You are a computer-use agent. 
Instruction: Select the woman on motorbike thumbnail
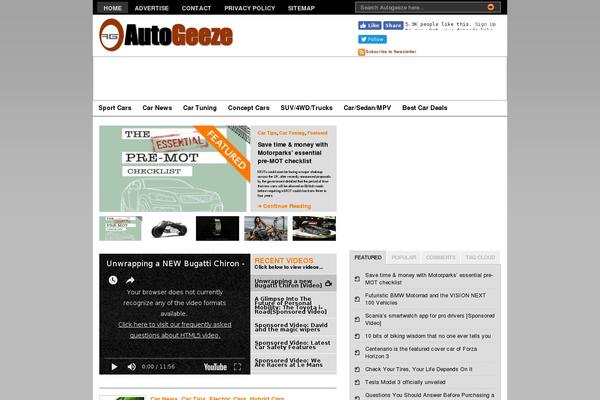(x=266, y=229)
